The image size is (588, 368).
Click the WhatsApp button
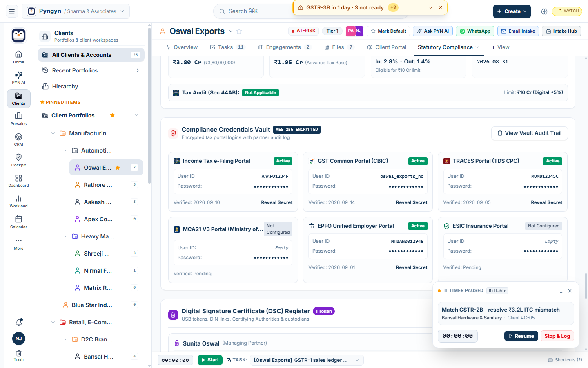coord(475,31)
